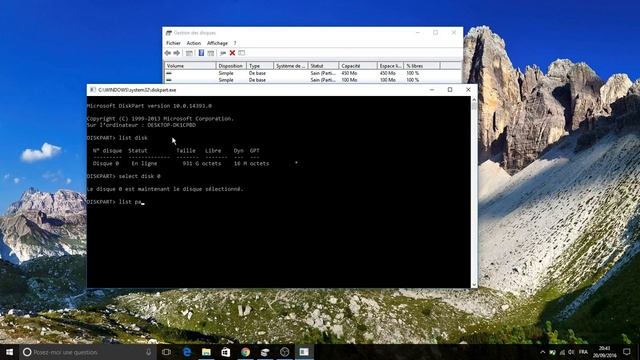Open Help via the blue question-mark toolbar icon
The width and height of the screenshot is (640, 360).
click(x=201, y=53)
